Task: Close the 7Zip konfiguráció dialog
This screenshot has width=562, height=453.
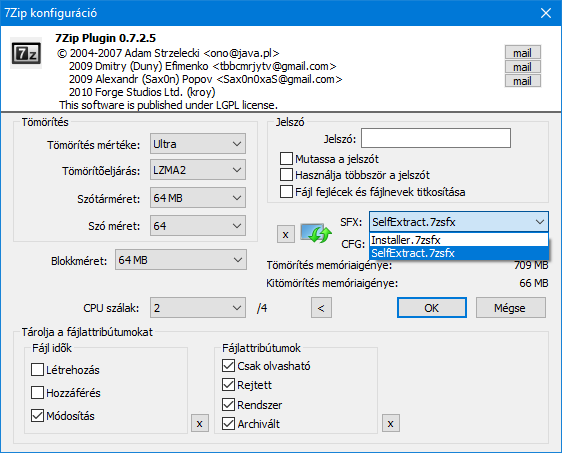Action: [x=546, y=13]
